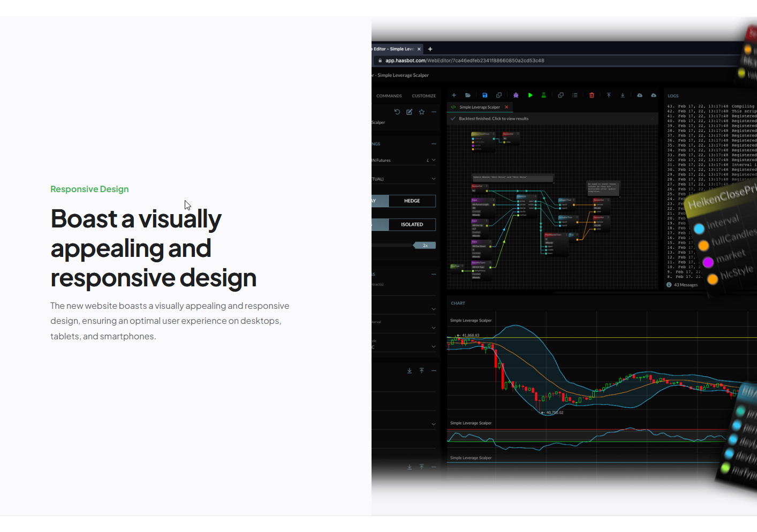Select the ISOLATED margin option
Screen dimensions: 757x532
(412, 224)
